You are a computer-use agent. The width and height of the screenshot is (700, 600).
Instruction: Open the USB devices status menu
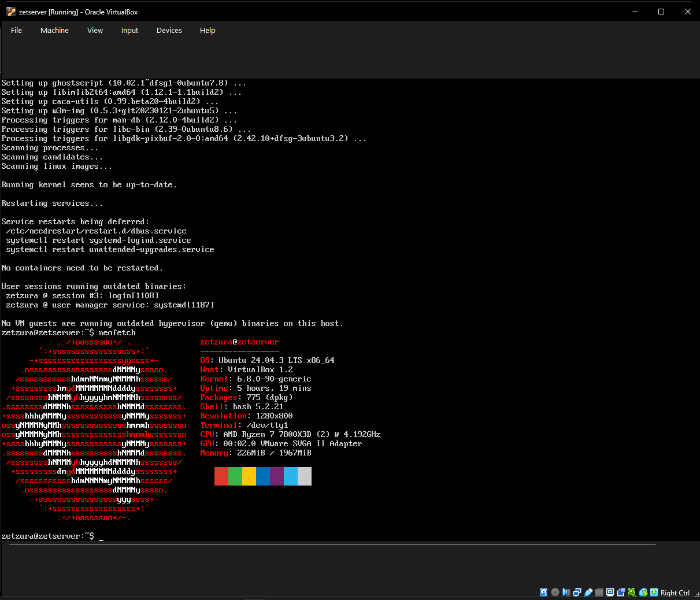(588, 592)
